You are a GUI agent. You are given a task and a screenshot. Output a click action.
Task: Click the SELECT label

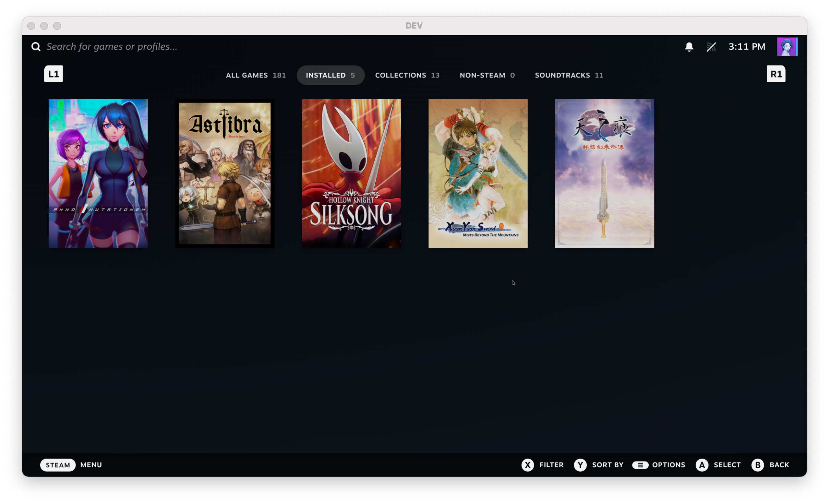pyautogui.click(x=727, y=465)
